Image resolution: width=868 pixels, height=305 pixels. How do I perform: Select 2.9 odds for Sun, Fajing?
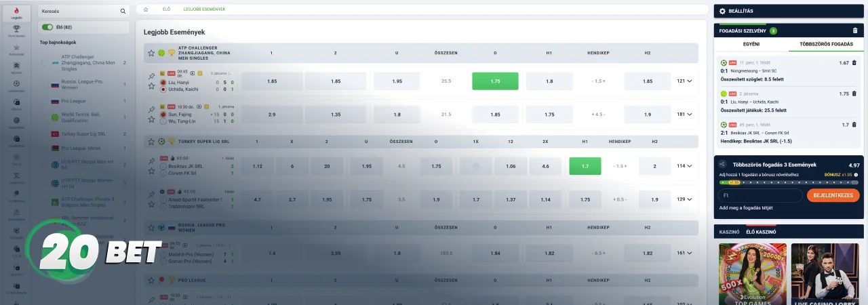pyautogui.click(x=272, y=115)
